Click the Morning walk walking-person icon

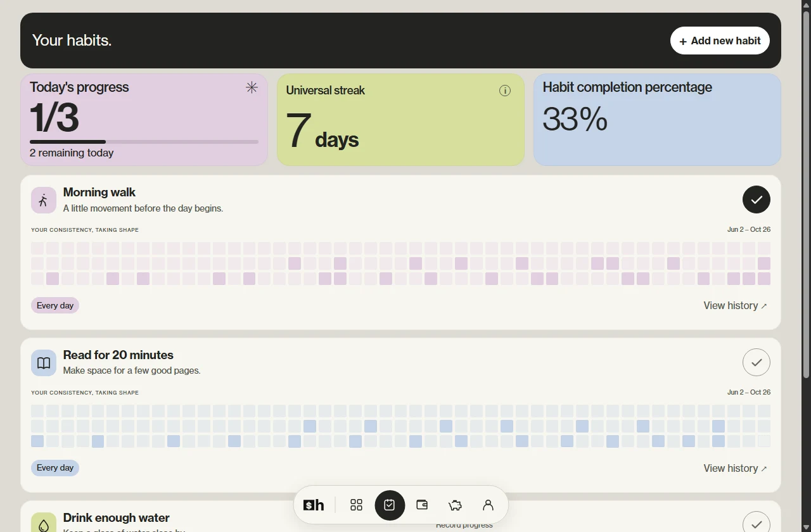[x=44, y=200]
